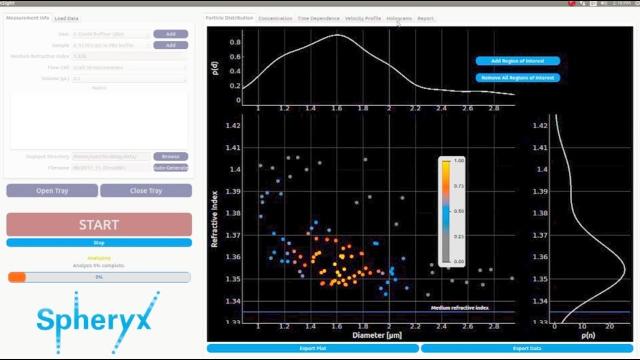This screenshot has height=360, width=640.
Task: Open the Velocity Profile tab
Action: [362, 19]
